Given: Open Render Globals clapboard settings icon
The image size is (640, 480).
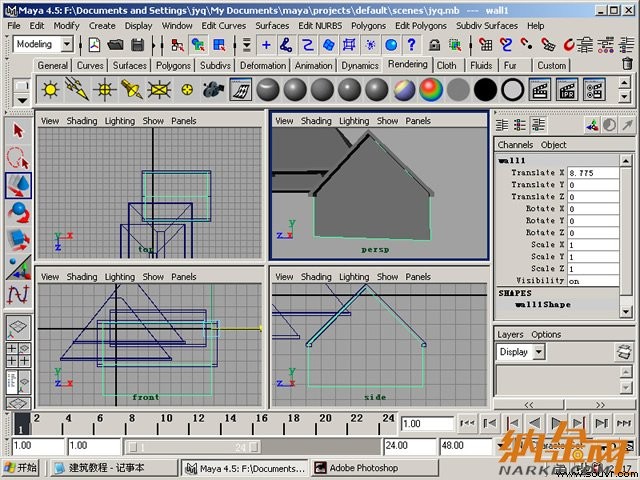Looking at the screenshot, I should click(x=594, y=89).
